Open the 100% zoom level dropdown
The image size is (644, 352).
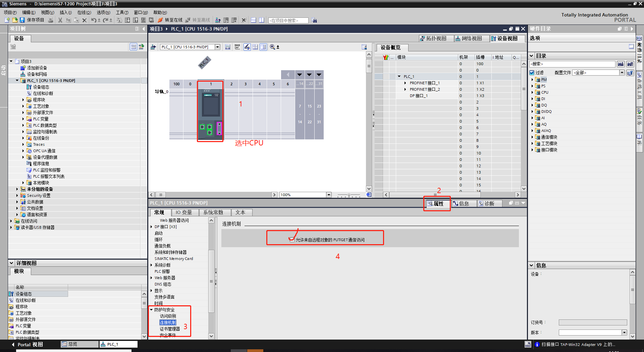(329, 195)
